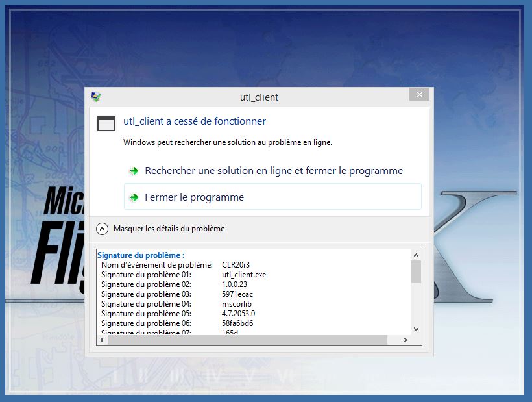
Task: Click the 1.0.0.23 version value
Action: point(234,284)
